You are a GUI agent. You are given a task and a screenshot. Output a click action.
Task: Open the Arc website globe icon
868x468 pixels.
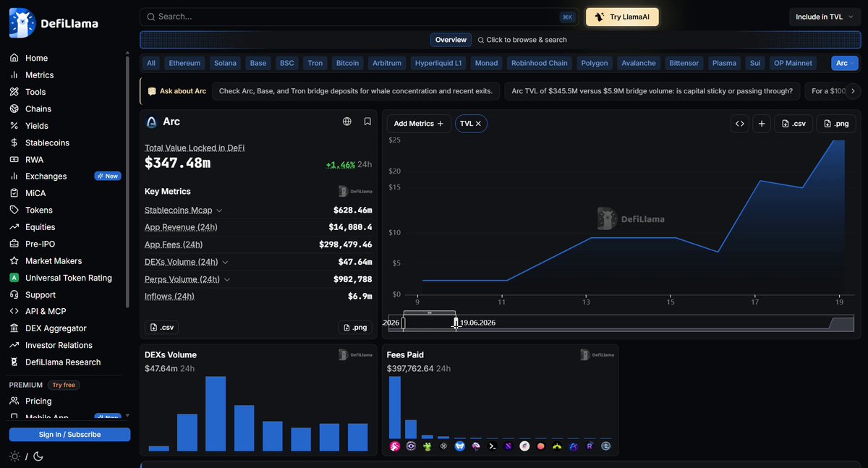coord(347,122)
